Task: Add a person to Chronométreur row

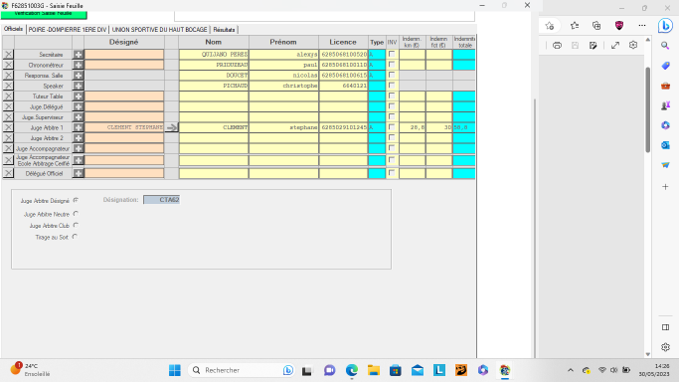Action: coord(78,65)
